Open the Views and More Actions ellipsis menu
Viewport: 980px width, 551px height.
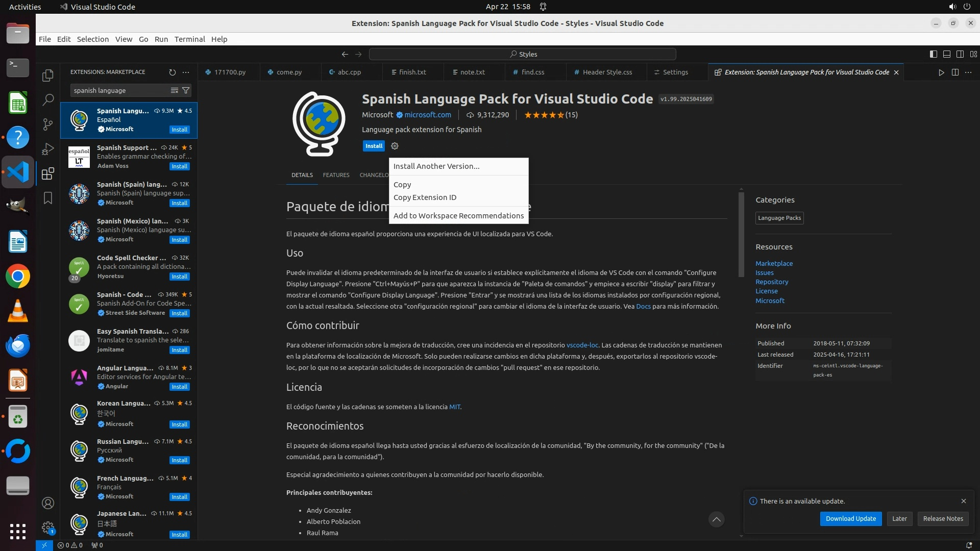click(x=186, y=72)
